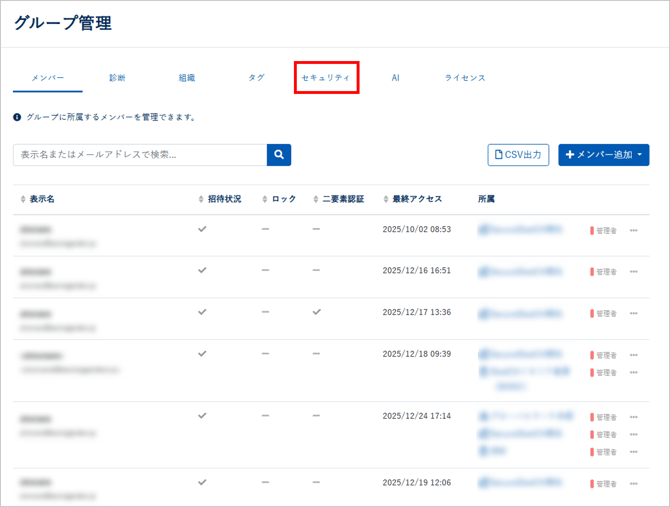Open more options for 2025/12/19 12:06 row
670x507 pixels.
tap(634, 484)
